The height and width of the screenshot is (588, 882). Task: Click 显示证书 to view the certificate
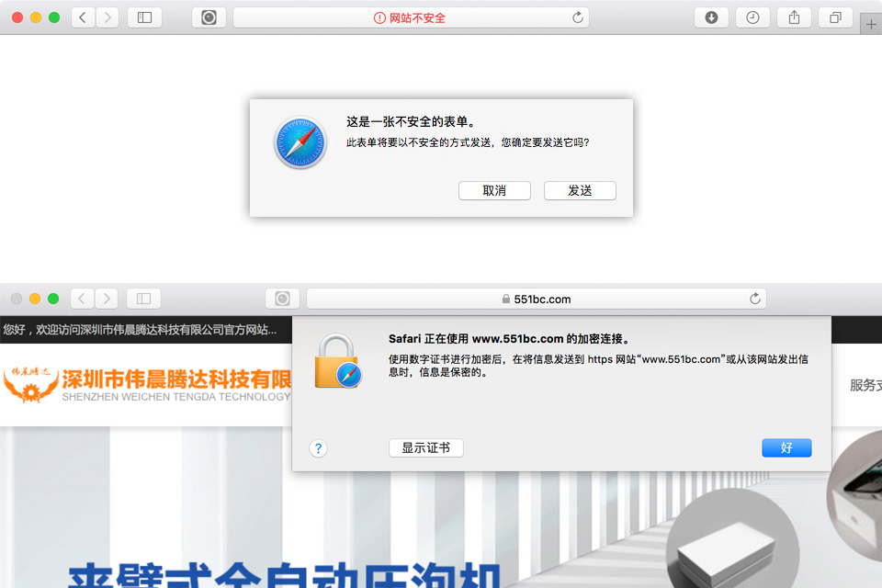click(x=425, y=447)
